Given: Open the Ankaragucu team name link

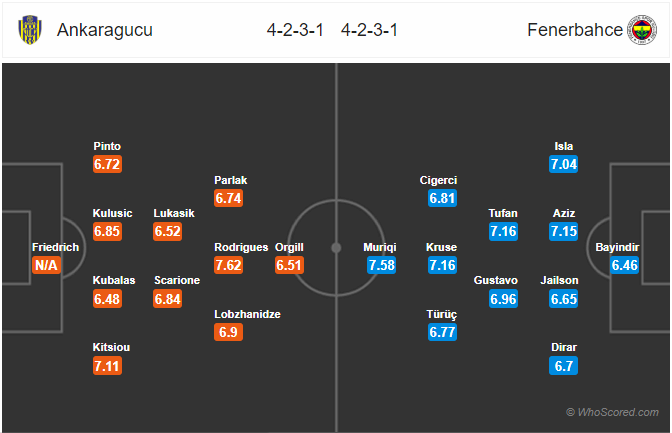Looking at the screenshot, I should [105, 30].
